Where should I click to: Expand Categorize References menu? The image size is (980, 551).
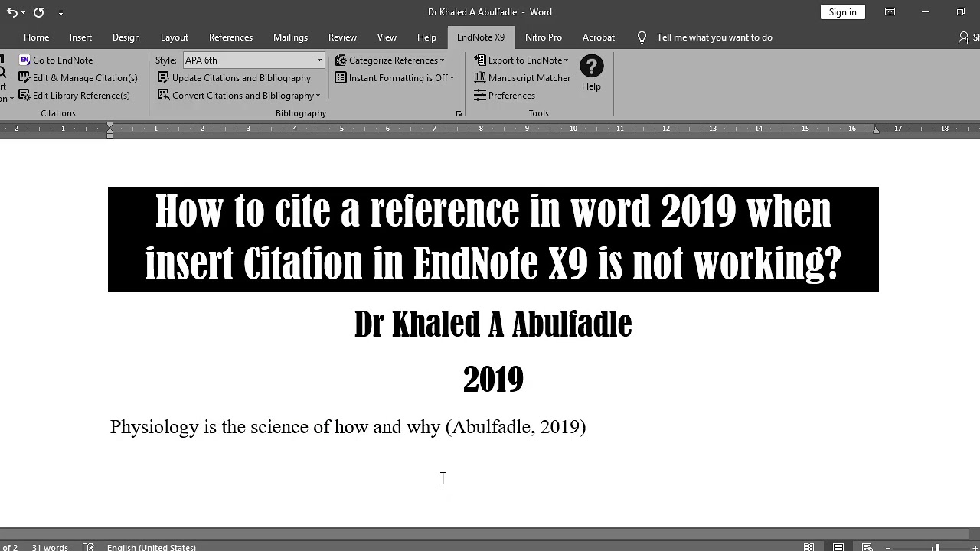[390, 60]
